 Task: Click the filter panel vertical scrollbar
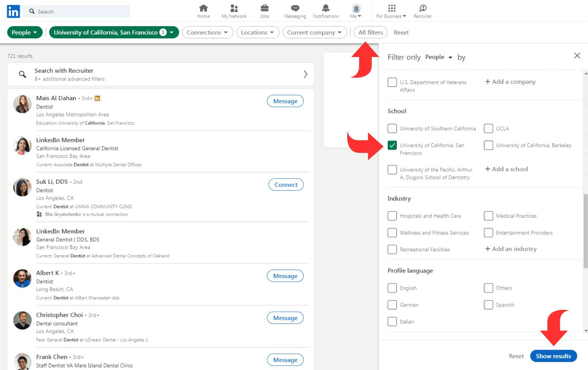586,231
